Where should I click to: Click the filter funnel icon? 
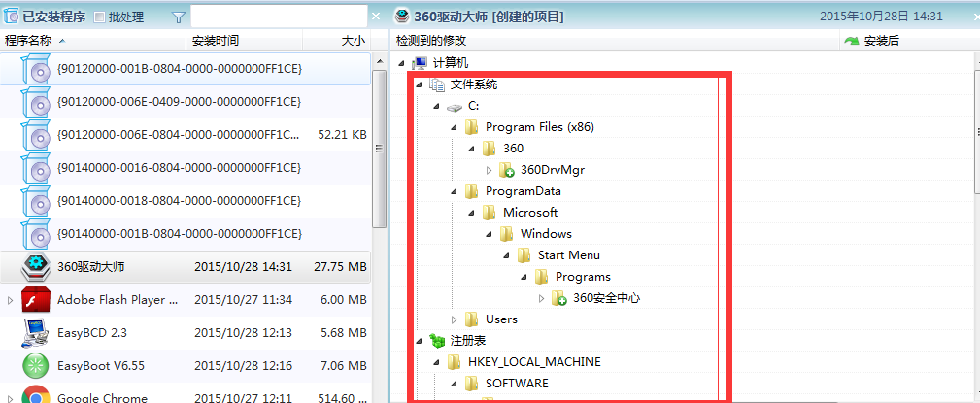[x=179, y=17]
